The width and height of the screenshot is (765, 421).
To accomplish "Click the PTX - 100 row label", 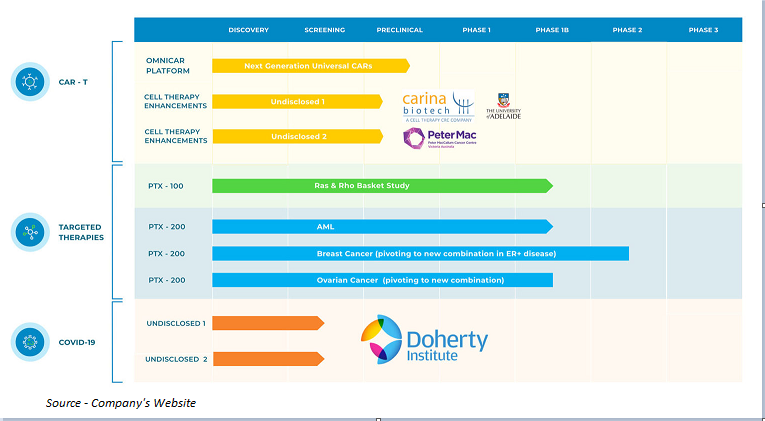I will [x=166, y=185].
